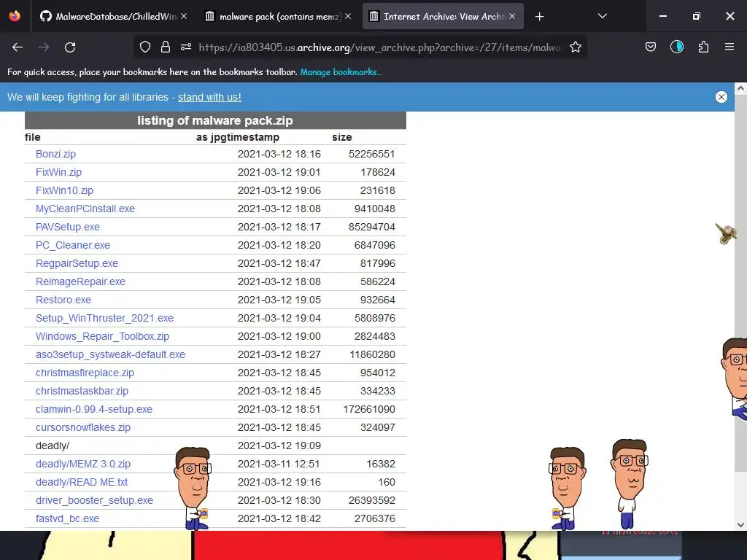Open the Pocket save icon
Viewport: 747px width, 560px height.
click(651, 47)
